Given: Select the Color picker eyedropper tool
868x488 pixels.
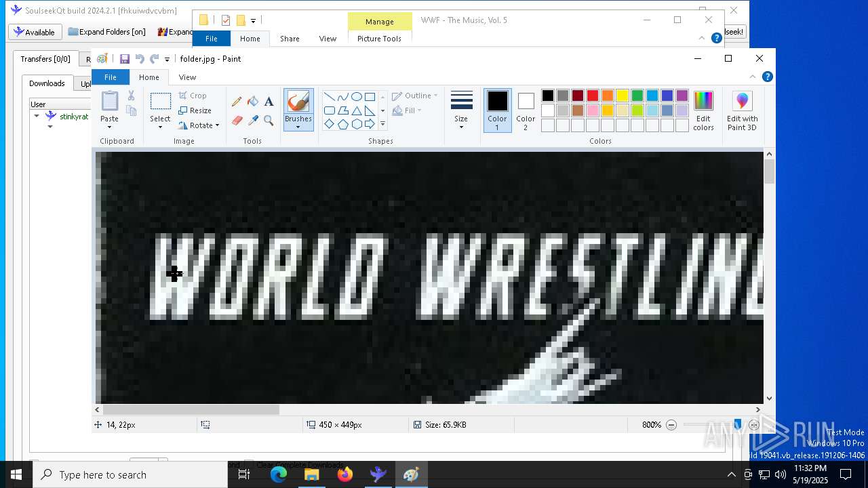Looking at the screenshot, I should (253, 121).
